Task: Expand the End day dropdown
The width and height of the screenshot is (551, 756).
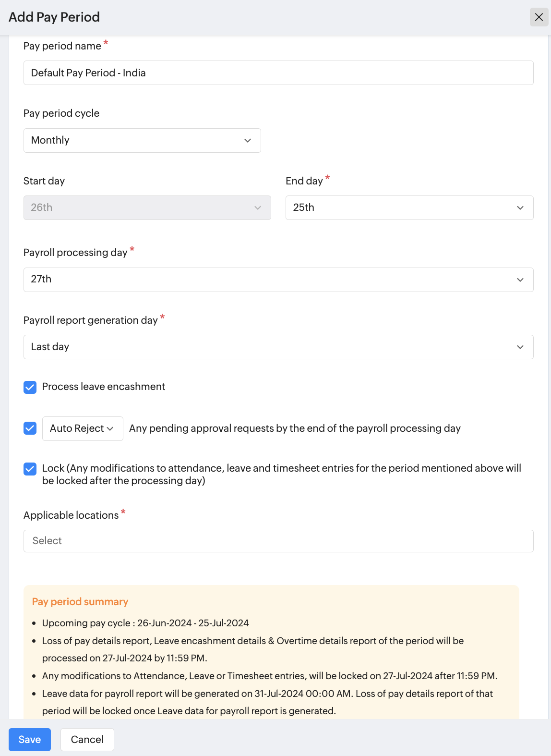Action: coord(409,207)
